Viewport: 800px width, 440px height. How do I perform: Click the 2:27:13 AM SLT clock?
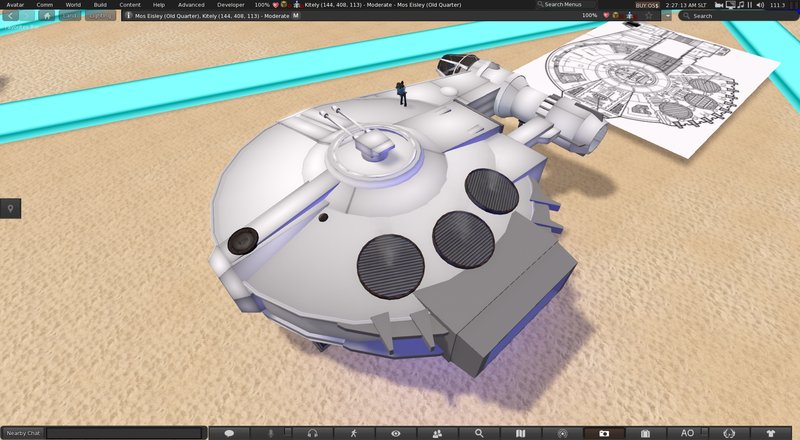(x=686, y=5)
